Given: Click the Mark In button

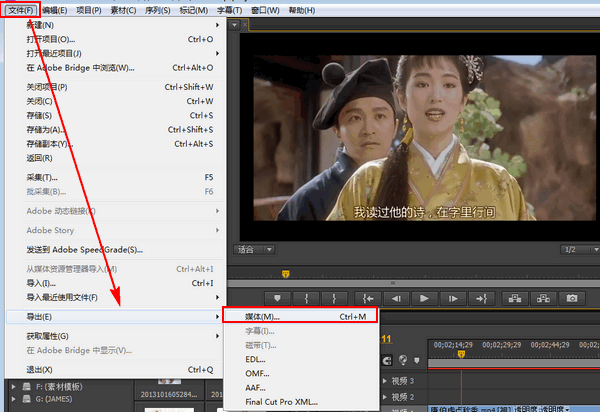Looking at the screenshot, I should coord(306,298).
